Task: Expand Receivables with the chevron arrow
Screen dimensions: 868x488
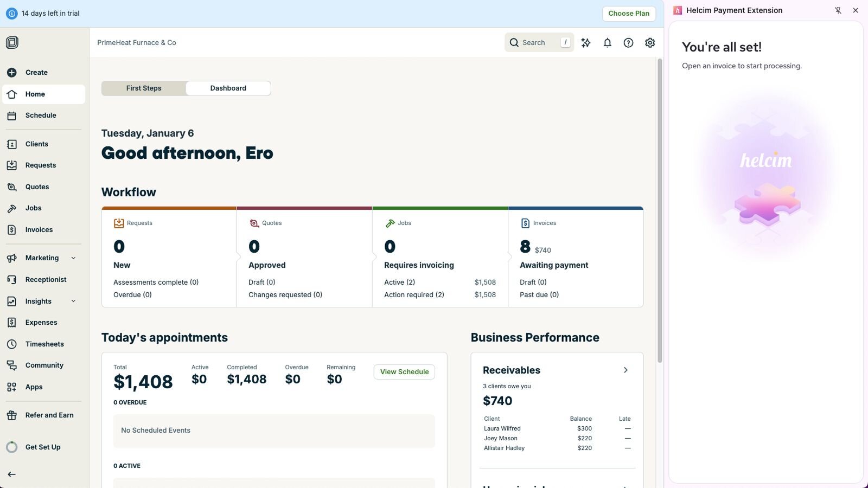Action: tap(626, 370)
